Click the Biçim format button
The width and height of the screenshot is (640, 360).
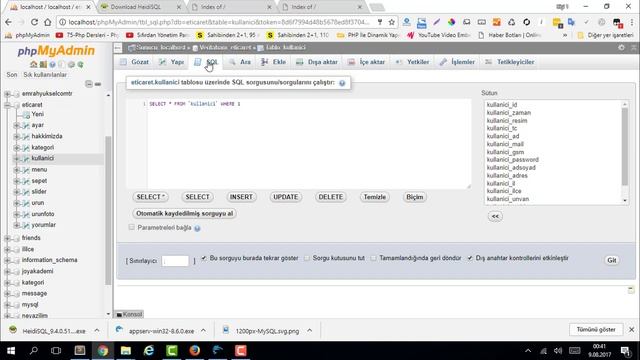tap(414, 197)
